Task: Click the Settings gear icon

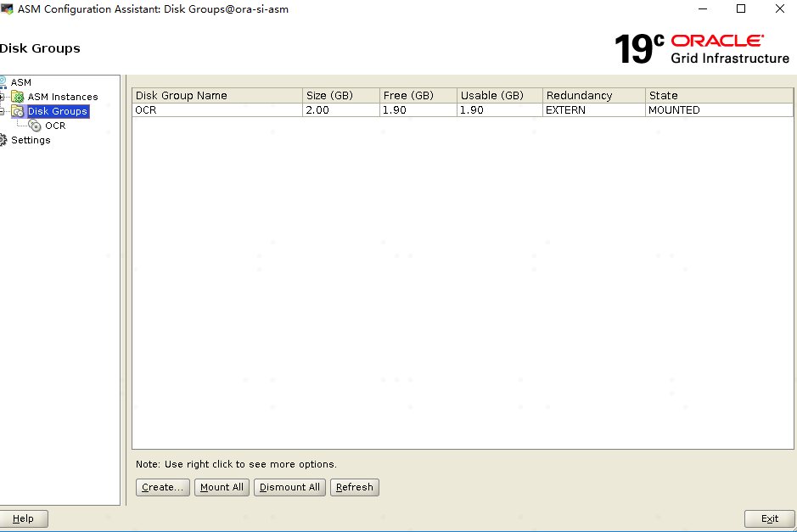Action: pos(3,140)
